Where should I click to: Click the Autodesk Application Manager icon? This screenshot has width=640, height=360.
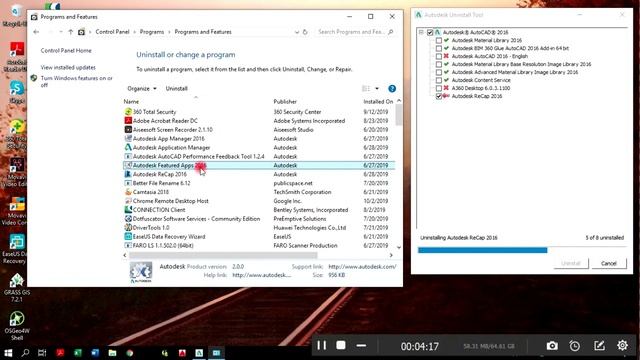coord(128,147)
